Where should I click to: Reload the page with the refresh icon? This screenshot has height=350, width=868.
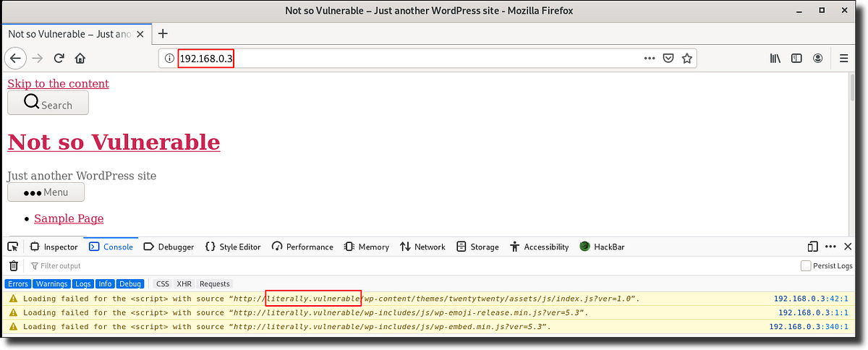point(59,58)
